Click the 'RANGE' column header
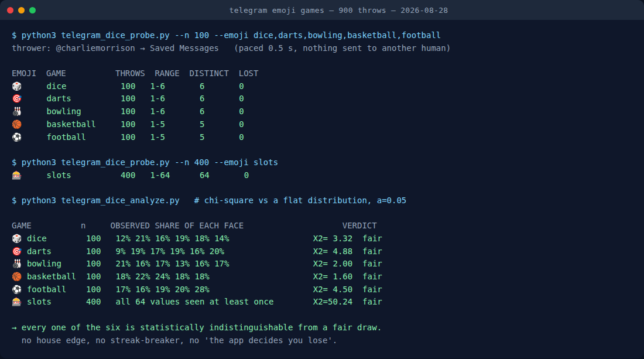The height and width of the screenshot is (359, 644). click(167, 74)
